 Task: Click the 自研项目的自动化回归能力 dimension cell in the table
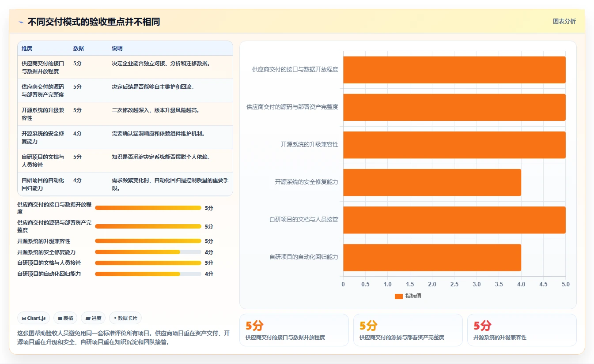(x=43, y=184)
